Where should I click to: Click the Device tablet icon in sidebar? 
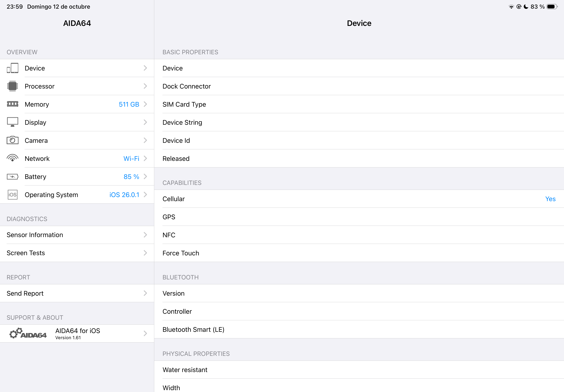(13, 68)
